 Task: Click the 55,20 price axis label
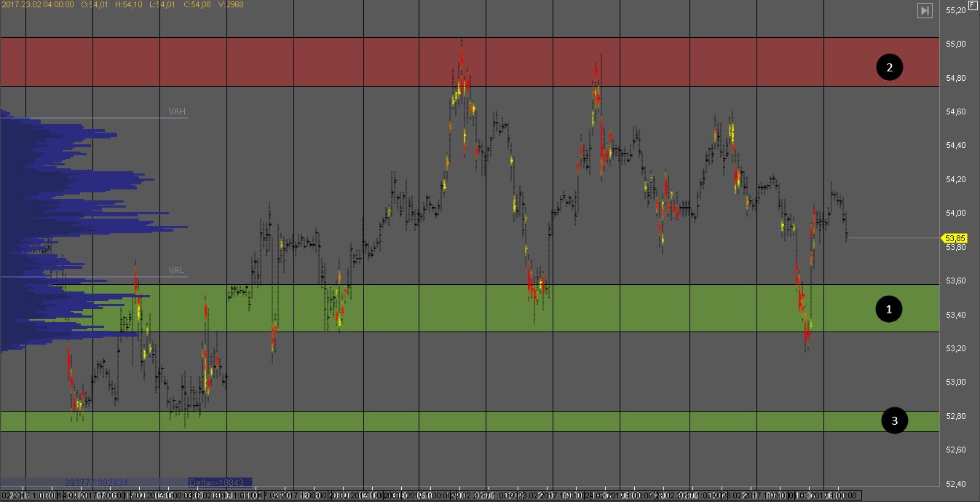click(955, 10)
